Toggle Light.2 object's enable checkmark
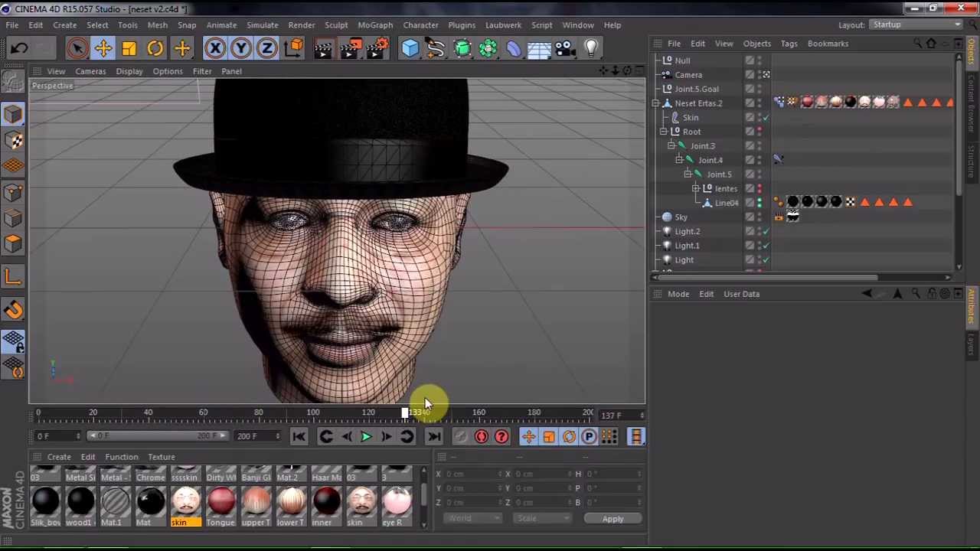 pos(766,231)
